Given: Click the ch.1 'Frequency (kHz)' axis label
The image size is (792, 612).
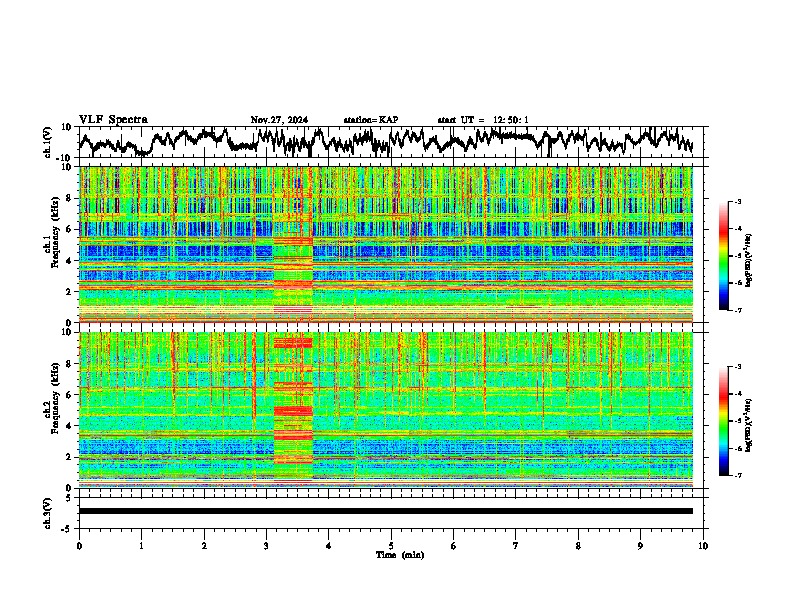Looking at the screenshot, I should click(x=56, y=231).
